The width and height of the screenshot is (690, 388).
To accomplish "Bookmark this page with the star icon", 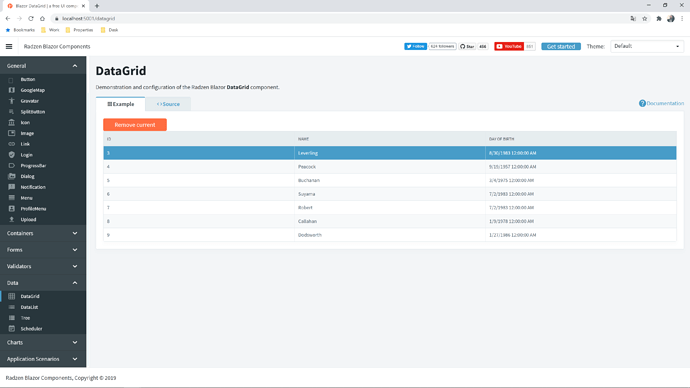I will pyautogui.click(x=645, y=18).
